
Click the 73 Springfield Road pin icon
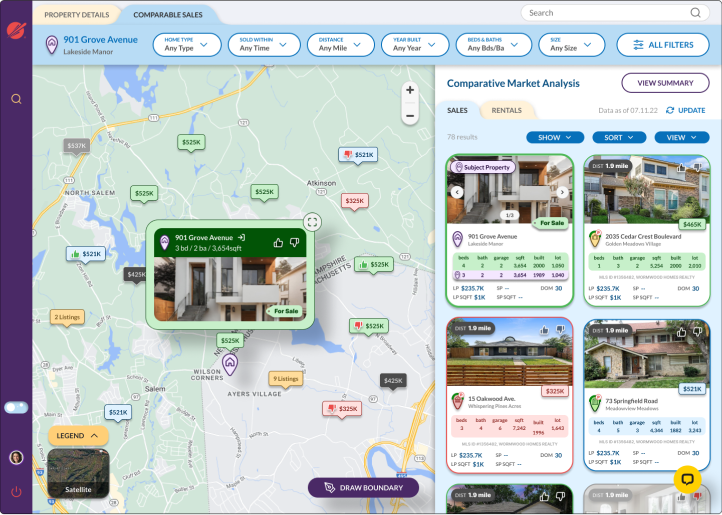pyautogui.click(x=595, y=403)
